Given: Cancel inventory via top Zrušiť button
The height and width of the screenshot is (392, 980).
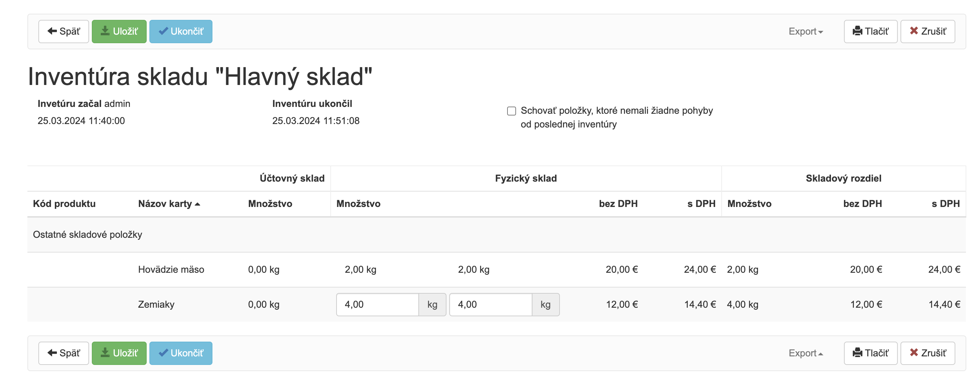Looking at the screenshot, I should (x=928, y=32).
